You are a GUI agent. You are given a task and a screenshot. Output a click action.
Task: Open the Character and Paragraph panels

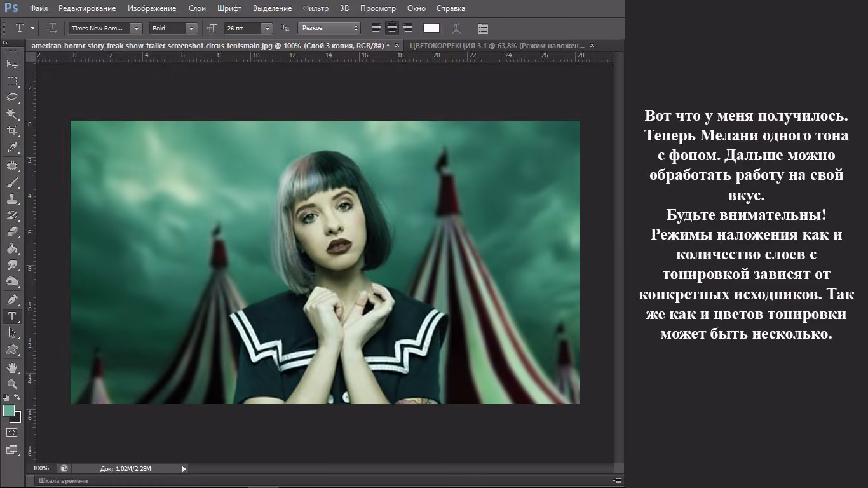coord(483,28)
